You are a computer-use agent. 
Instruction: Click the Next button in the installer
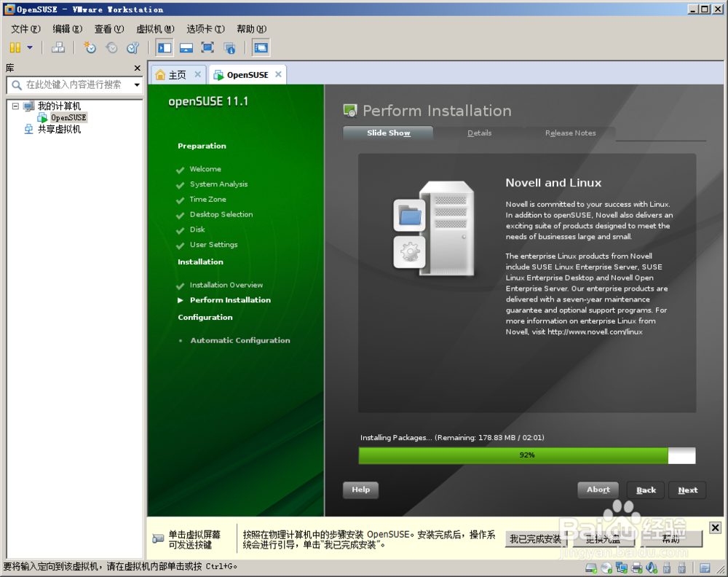688,490
